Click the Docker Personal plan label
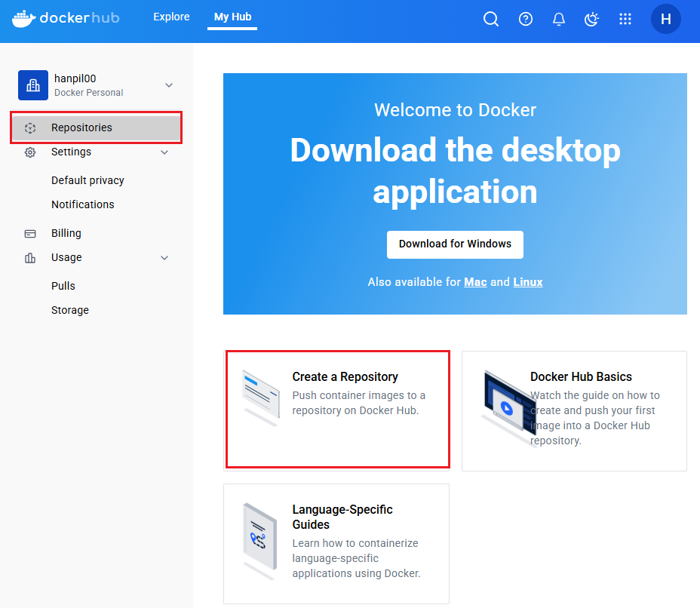The width and height of the screenshot is (700, 608). coord(89,93)
